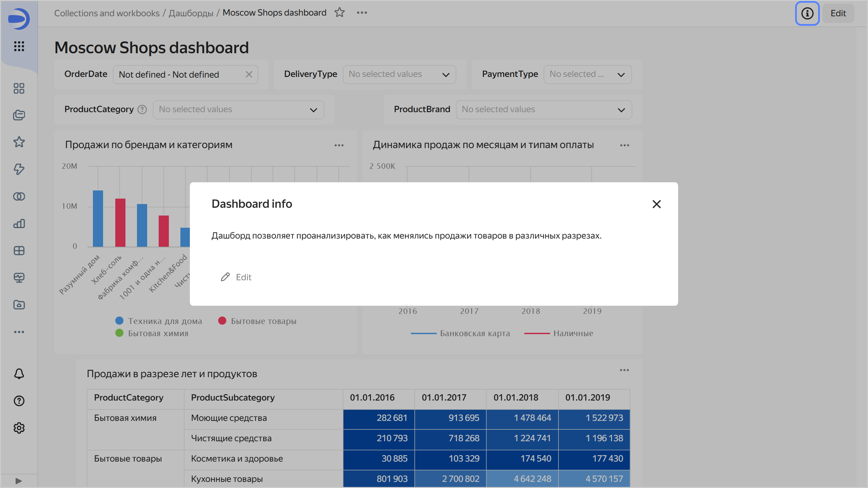Open the all services grid icon
This screenshot has height=488, width=868.
(19, 46)
